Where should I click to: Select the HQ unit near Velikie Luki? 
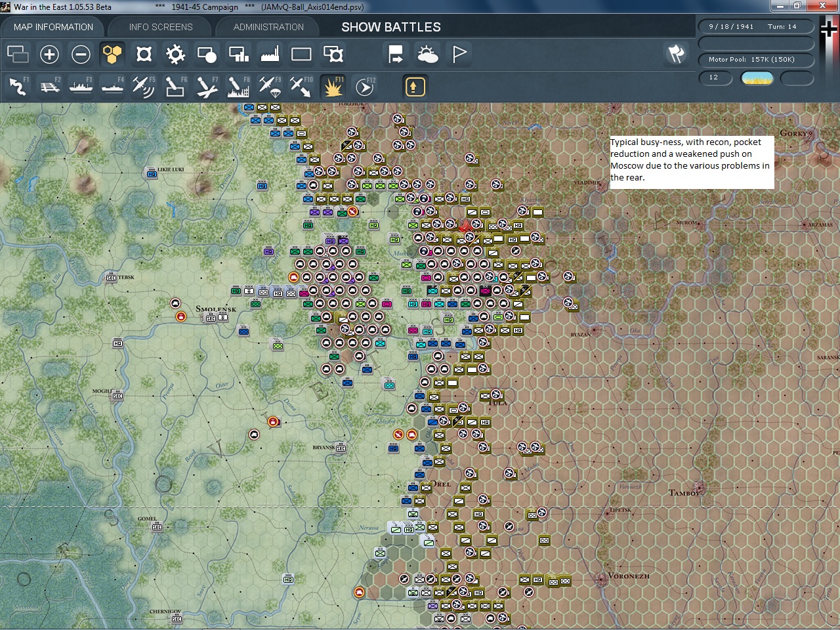[x=152, y=174]
